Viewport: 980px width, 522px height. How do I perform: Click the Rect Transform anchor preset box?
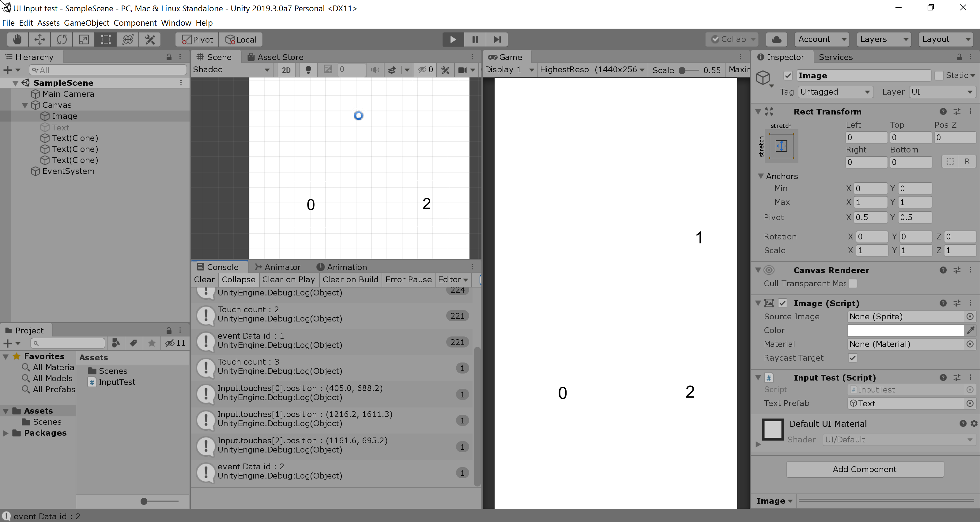click(782, 146)
